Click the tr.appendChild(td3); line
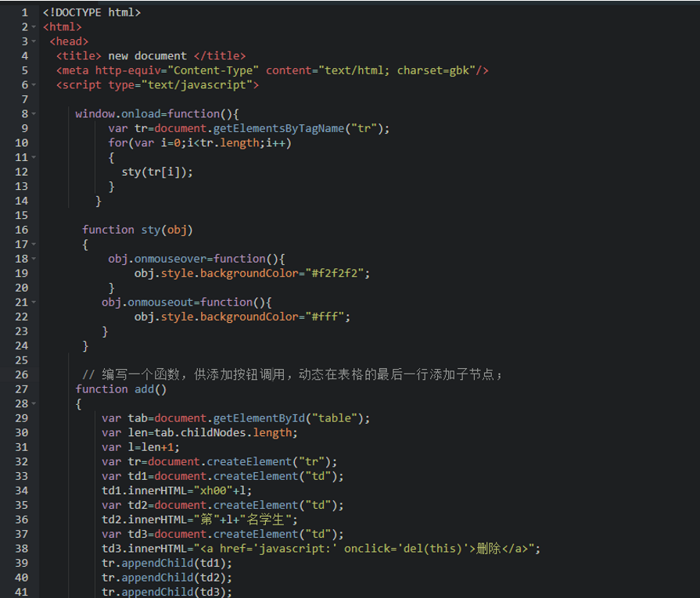The height and width of the screenshot is (598, 700). point(167,593)
